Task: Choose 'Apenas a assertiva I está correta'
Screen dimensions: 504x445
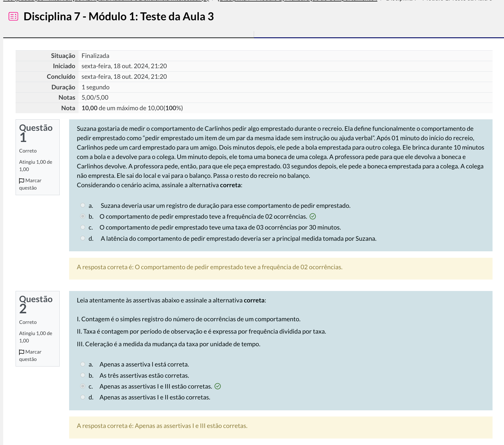Action: tap(83, 364)
